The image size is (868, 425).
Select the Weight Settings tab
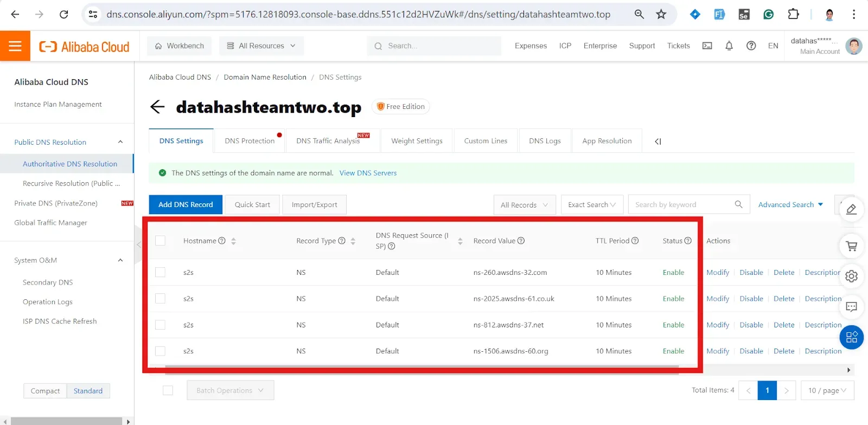coord(417,141)
